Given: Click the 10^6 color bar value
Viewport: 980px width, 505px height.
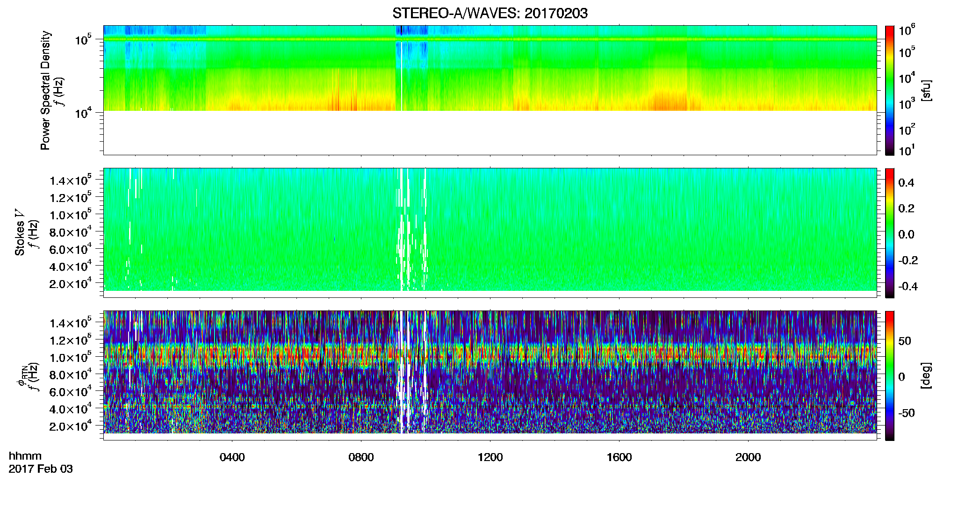Looking at the screenshot, I should click(907, 30).
